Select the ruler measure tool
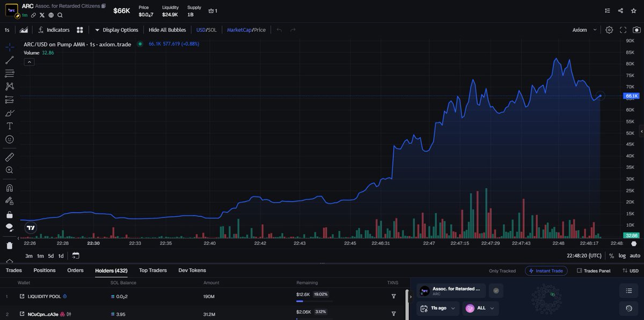The height and width of the screenshot is (320, 644). 10,157
